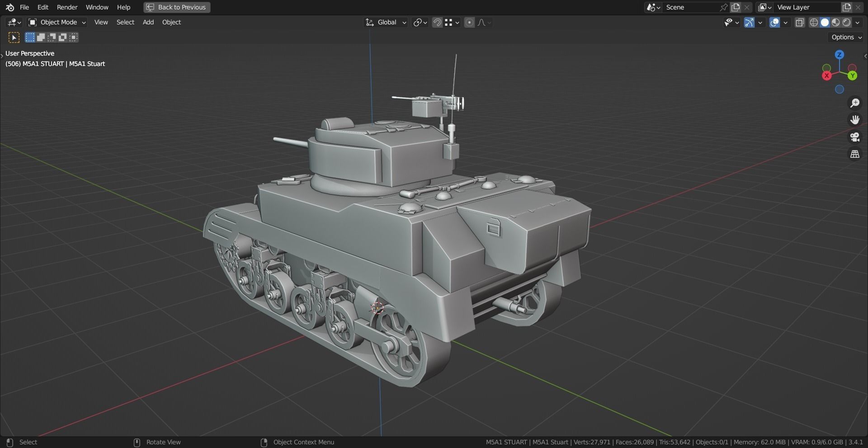Viewport: 868px width, 448px height.
Task: Click the X axis on navigation gizmo
Action: click(x=827, y=76)
